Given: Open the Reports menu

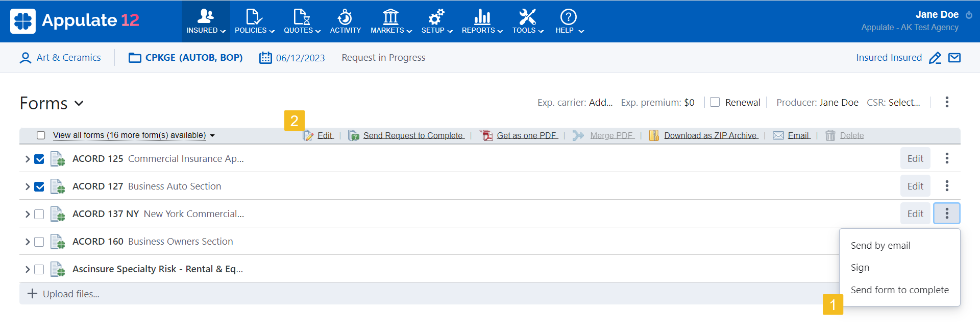Looking at the screenshot, I should click(x=482, y=21).
